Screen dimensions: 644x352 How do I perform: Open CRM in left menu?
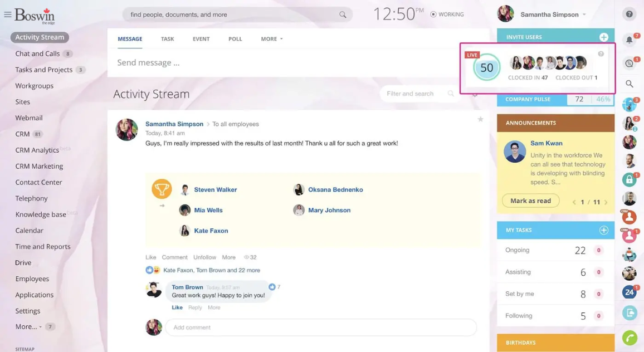click(x=22, y=134)
